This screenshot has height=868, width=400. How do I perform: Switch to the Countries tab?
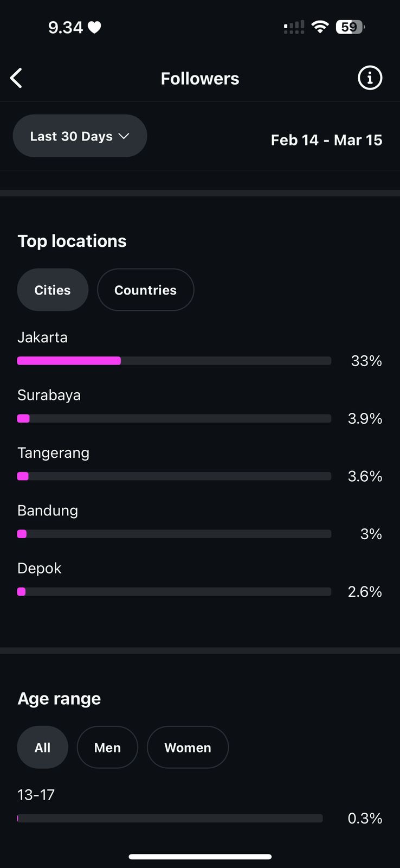coord(145,290)
